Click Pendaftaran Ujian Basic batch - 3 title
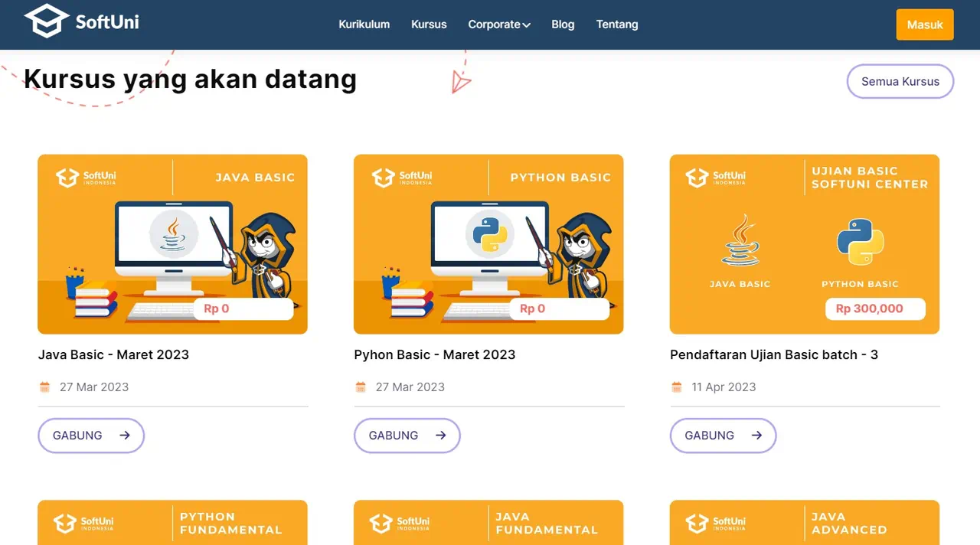 [x=774, y=354]
